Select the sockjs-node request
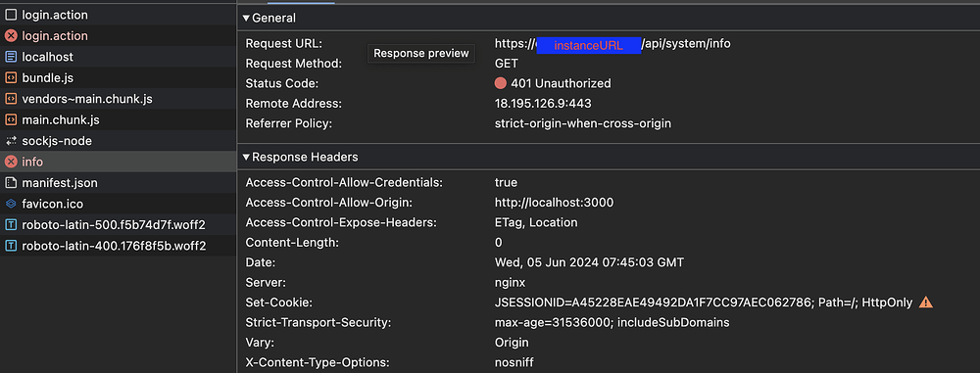Screen dimensions: 980x373 click(x=119, y=141)
